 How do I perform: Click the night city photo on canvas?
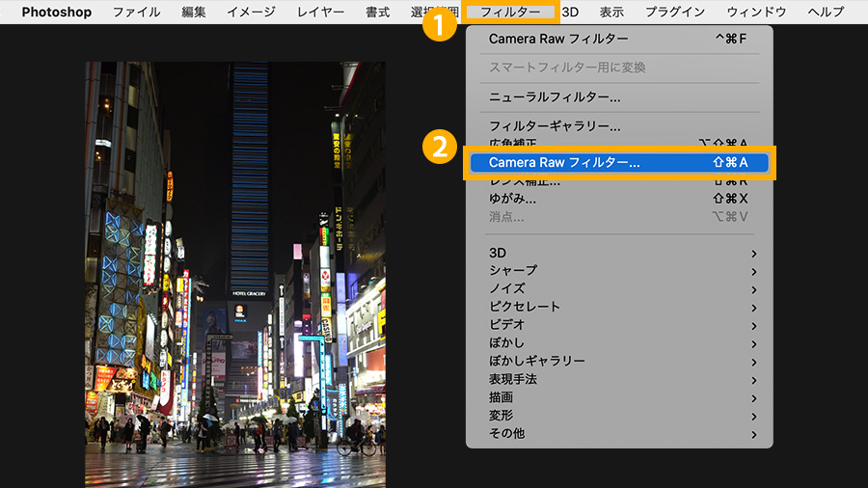point(235,275)
